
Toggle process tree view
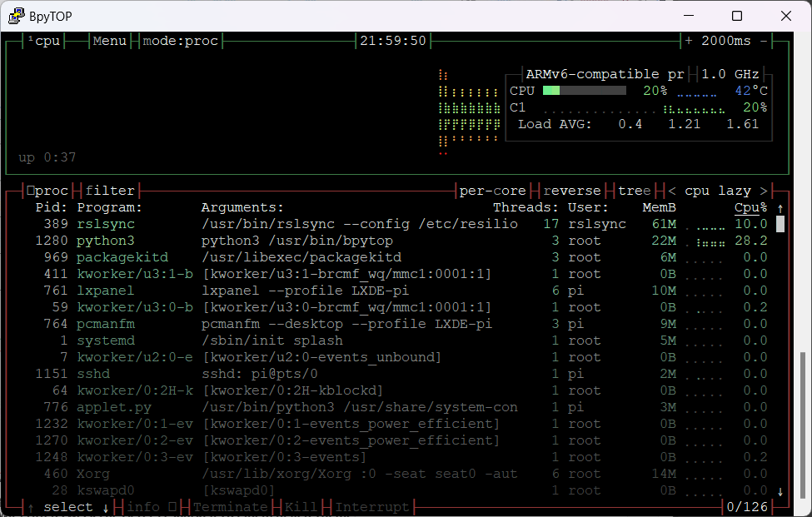[635, 191]
